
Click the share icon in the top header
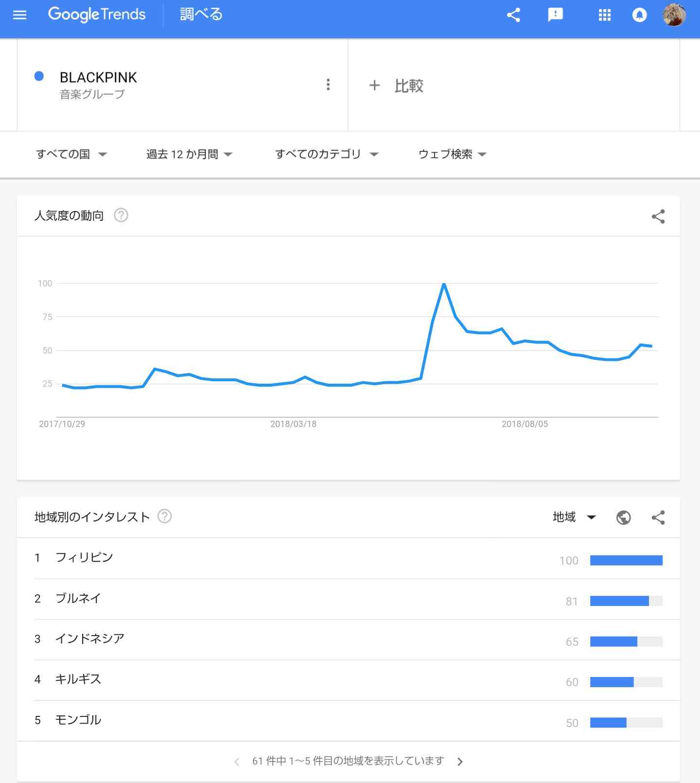pos(513,15)
